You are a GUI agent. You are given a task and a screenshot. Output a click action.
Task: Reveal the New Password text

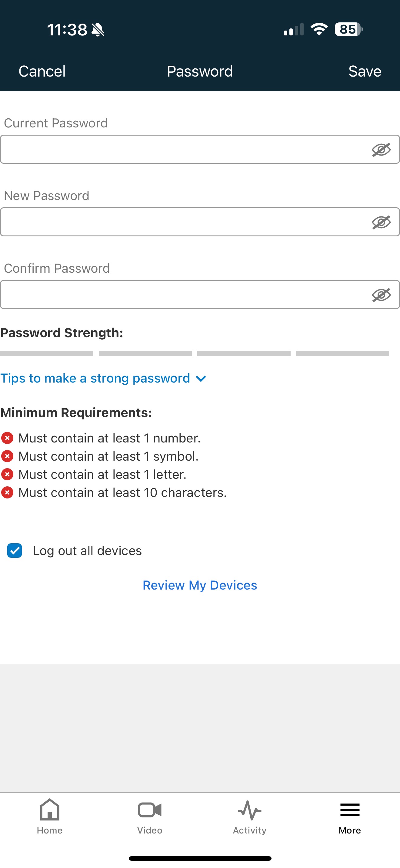[x=381, y=222]
